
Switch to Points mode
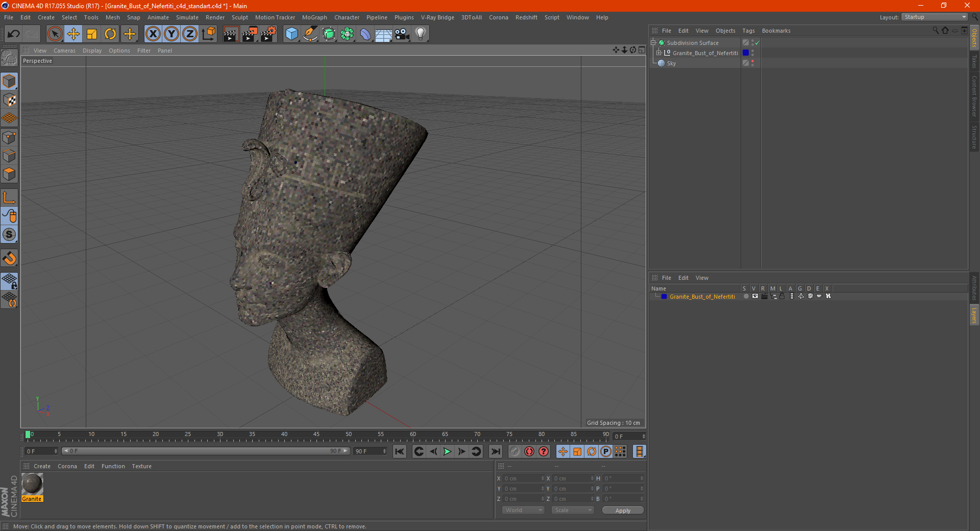point(9,137)
